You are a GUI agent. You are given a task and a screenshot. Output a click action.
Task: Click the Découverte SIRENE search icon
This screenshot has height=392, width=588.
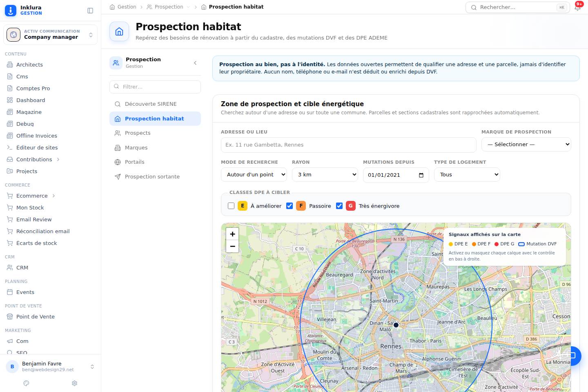pos(118,104)
